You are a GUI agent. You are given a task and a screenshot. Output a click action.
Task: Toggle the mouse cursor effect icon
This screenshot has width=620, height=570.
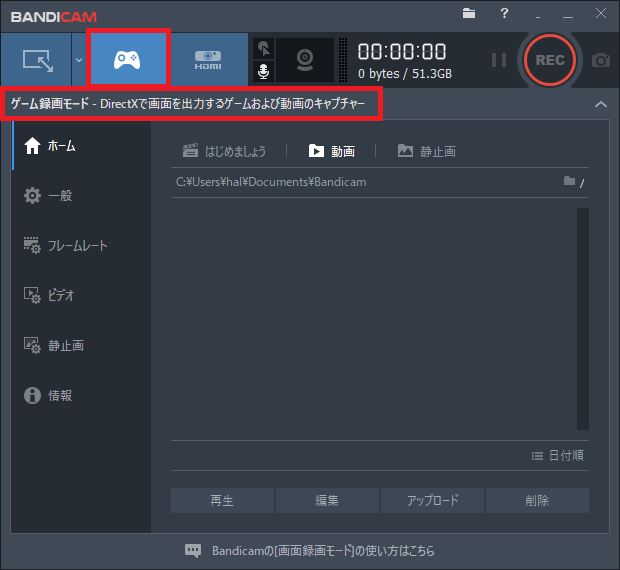click(263, 49)
